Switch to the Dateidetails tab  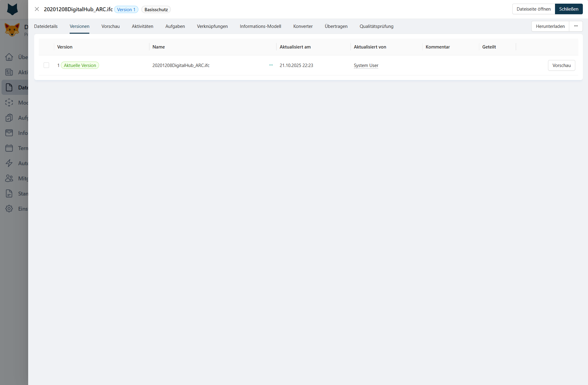point(46,26)
